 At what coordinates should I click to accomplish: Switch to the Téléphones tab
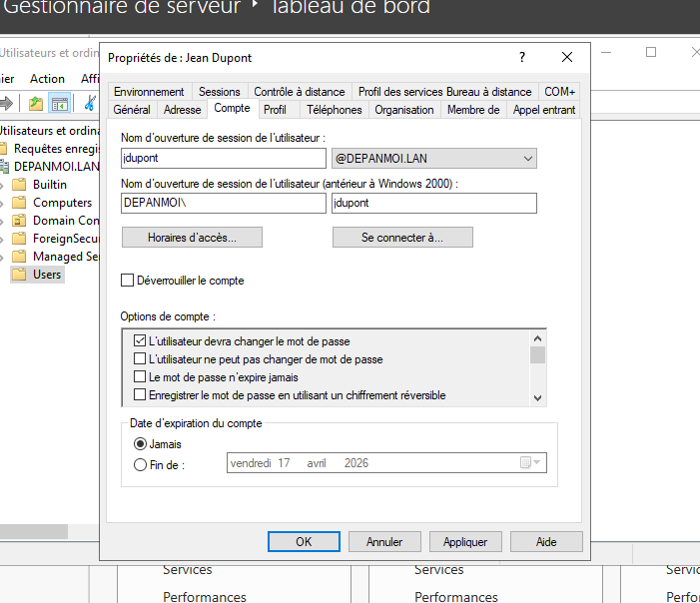tap(334, 110)
